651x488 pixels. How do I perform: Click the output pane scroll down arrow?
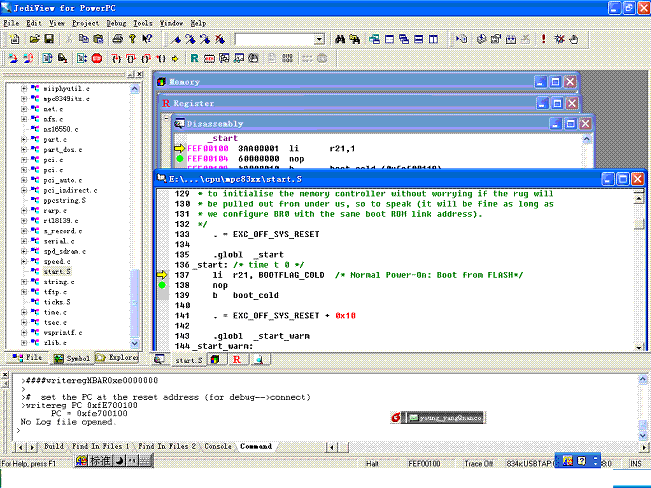pos(643,436)
